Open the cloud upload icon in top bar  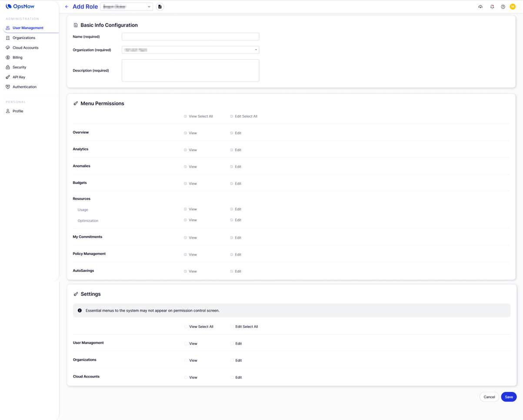pos(480,7)
